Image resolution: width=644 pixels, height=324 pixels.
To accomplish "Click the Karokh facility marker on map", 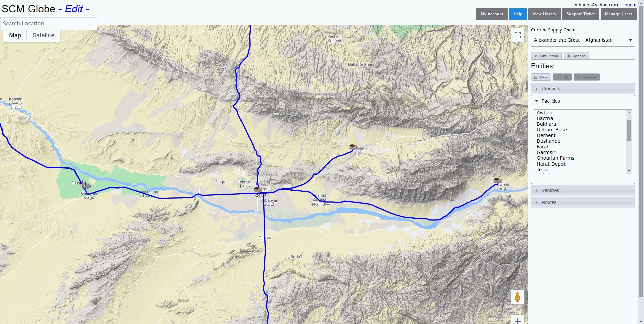I will tap(353, 147).
